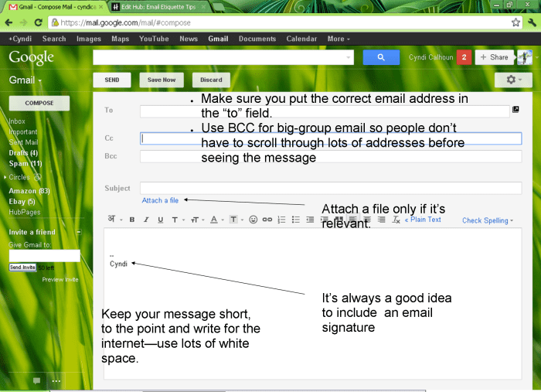Click the numbered list icon
This screenshot has width=541, height=392.
(282, 220)
